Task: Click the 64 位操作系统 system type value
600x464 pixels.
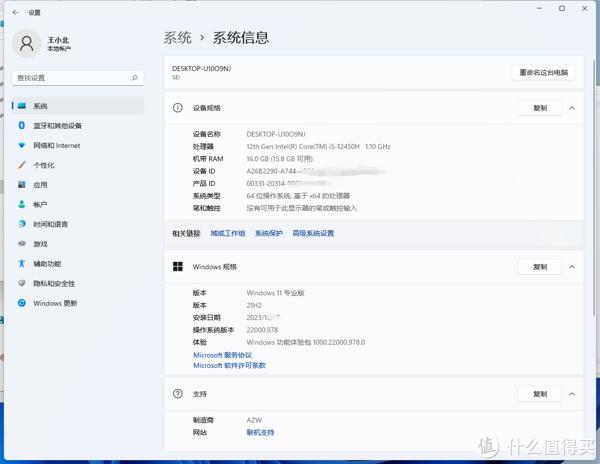Action: coord(298,196)
